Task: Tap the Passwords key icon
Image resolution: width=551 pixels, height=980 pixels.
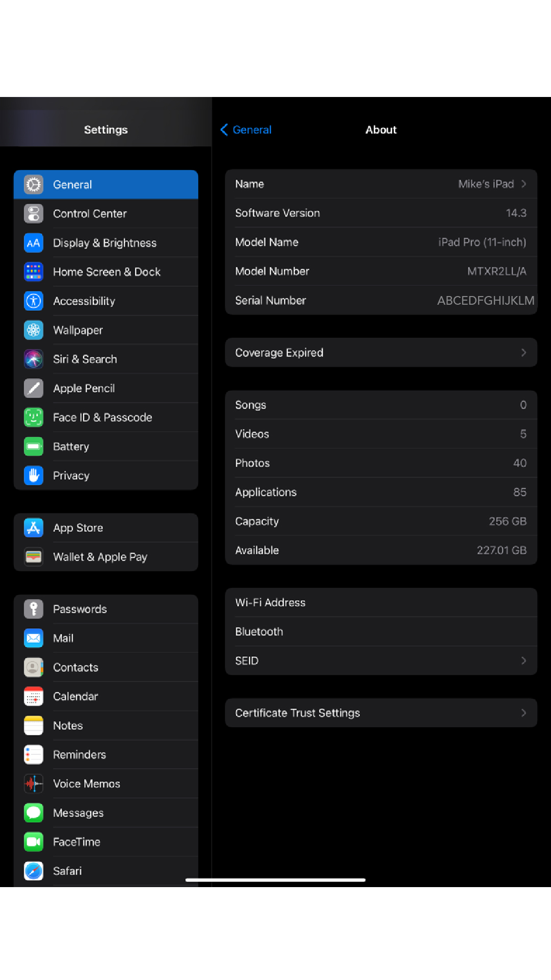Action: (34, 609)
